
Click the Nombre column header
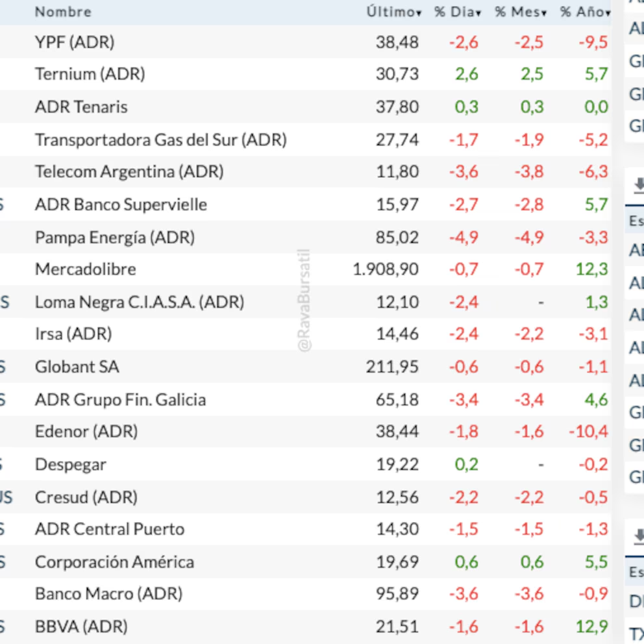[x=63, y=12]
